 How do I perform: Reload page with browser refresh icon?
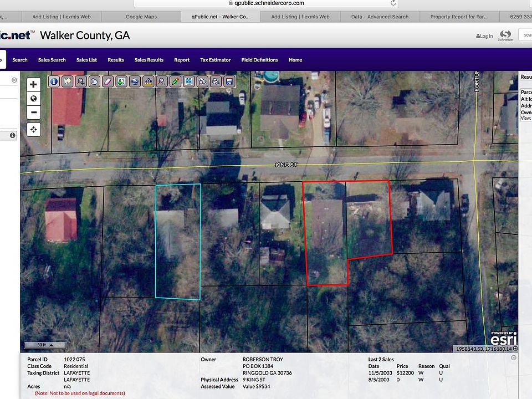393,3
